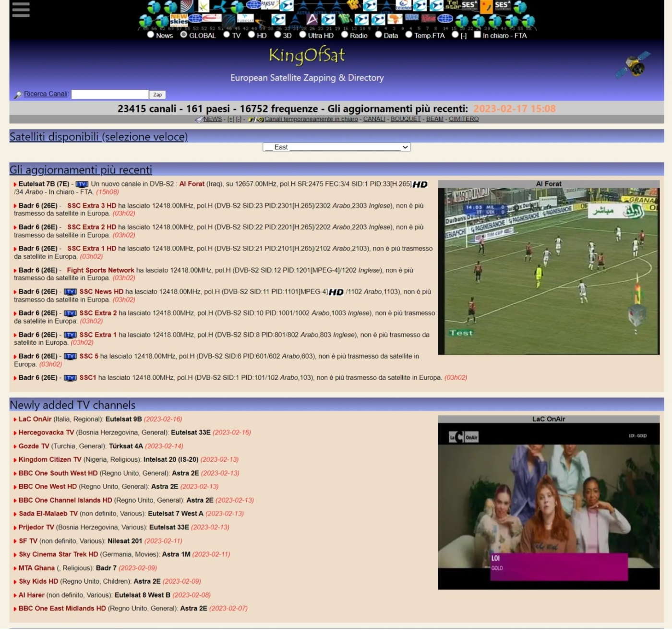Select the GLOBAL radio button

tap(183, 35)
